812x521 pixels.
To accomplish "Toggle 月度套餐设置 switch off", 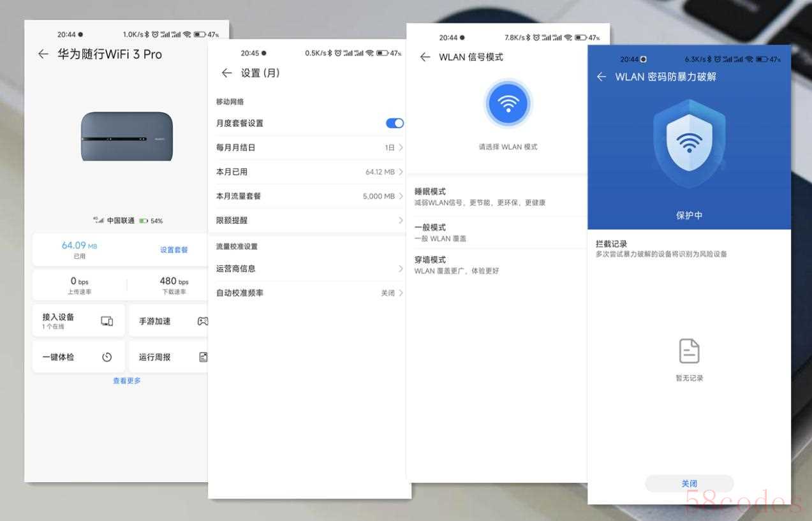I will click(x=394, y=123).
